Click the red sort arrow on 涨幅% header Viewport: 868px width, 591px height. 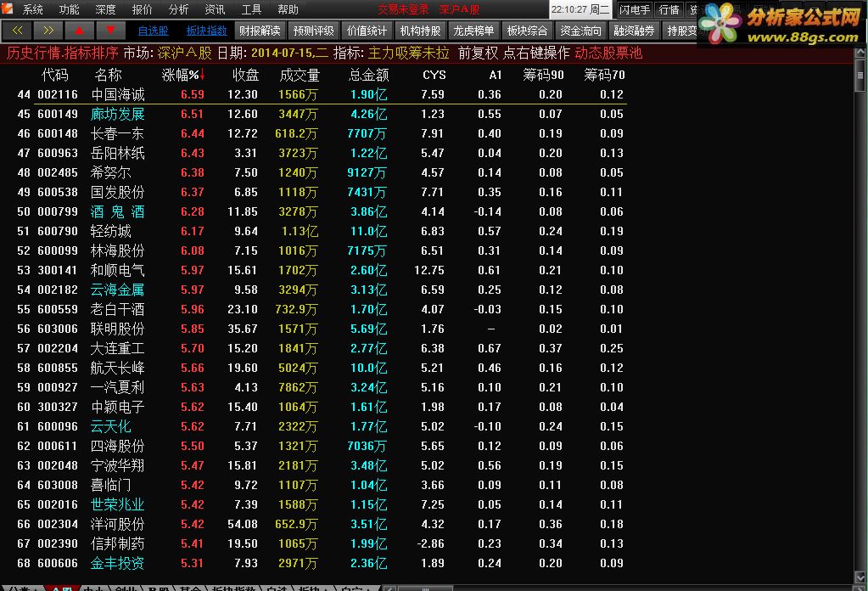(203, 74)
